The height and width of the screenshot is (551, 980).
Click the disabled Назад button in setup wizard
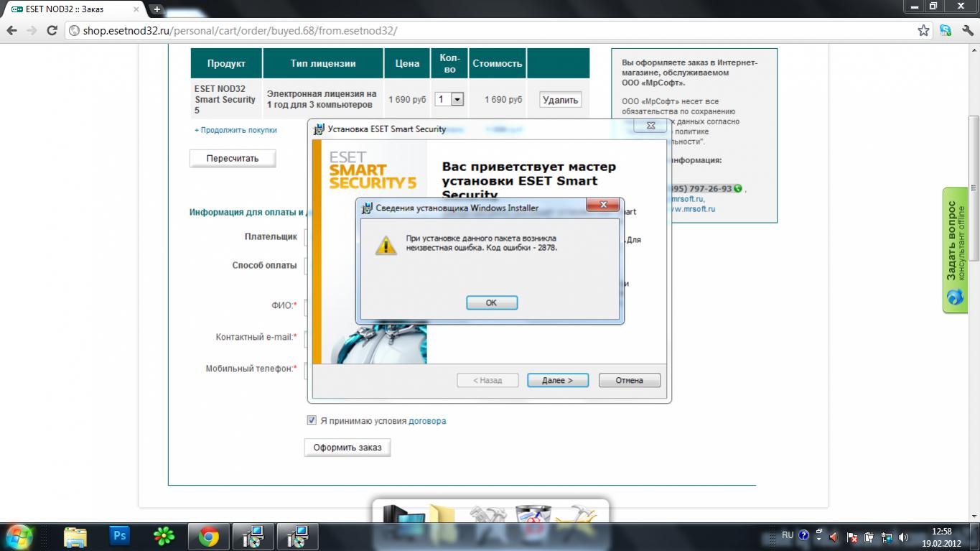pos(487,380)
